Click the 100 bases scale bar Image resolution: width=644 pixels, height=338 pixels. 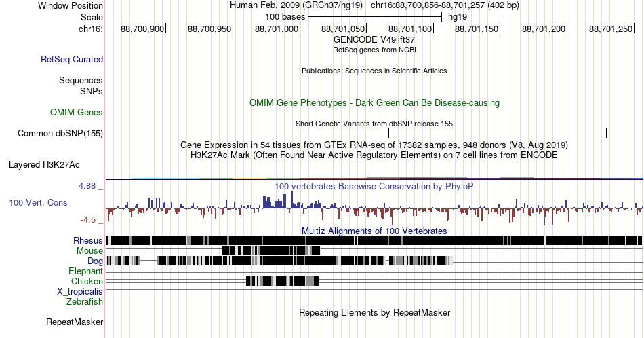click(375, 17)
